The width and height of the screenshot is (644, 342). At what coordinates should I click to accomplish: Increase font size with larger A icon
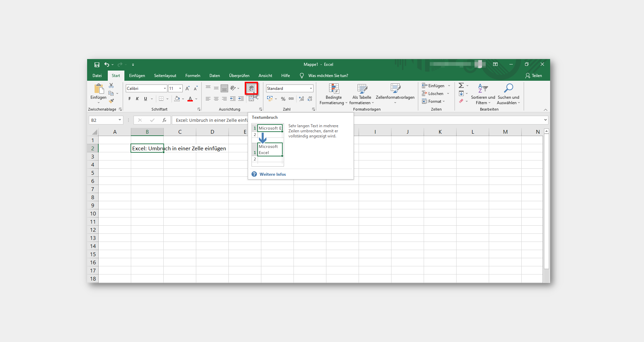click(187, 89)
